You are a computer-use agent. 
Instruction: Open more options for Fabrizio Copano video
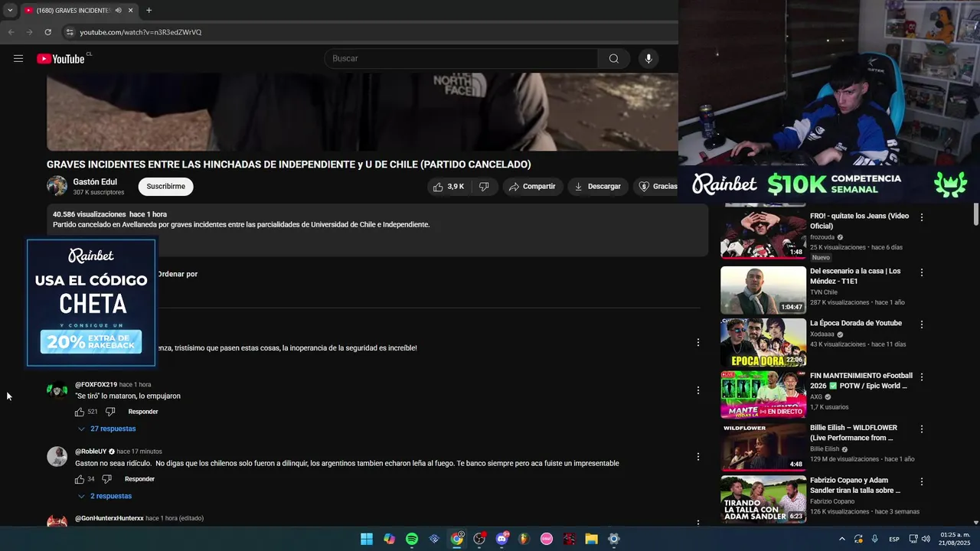(922, 482)
